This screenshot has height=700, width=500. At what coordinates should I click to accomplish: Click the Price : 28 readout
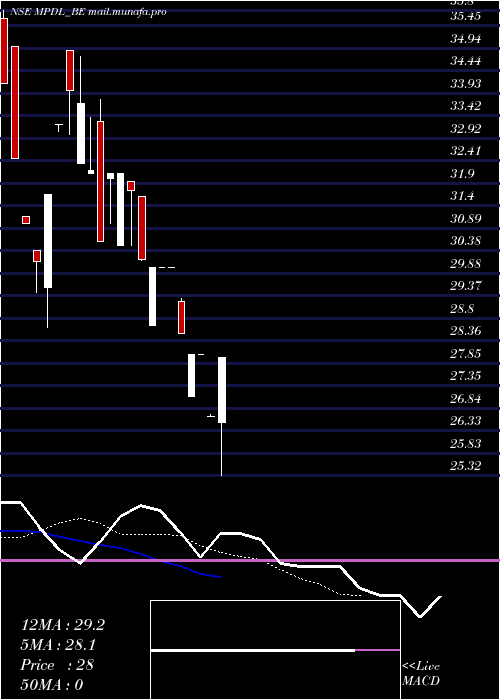click(57, 665)
